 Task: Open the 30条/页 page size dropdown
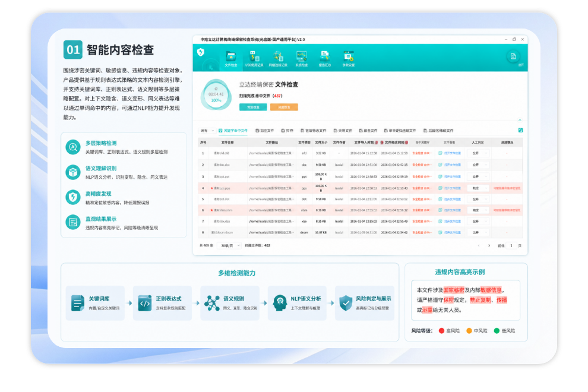[x=229, y=246]
